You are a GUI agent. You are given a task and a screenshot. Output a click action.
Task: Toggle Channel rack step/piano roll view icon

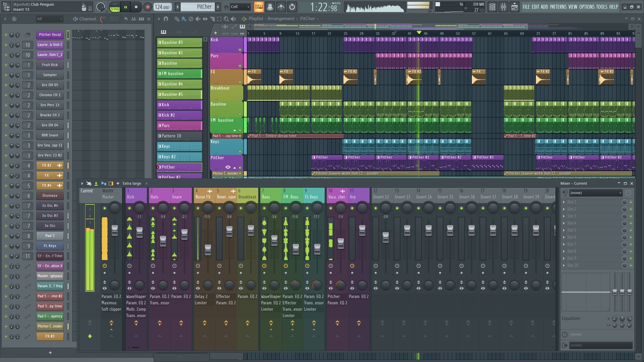coord(141,19)
